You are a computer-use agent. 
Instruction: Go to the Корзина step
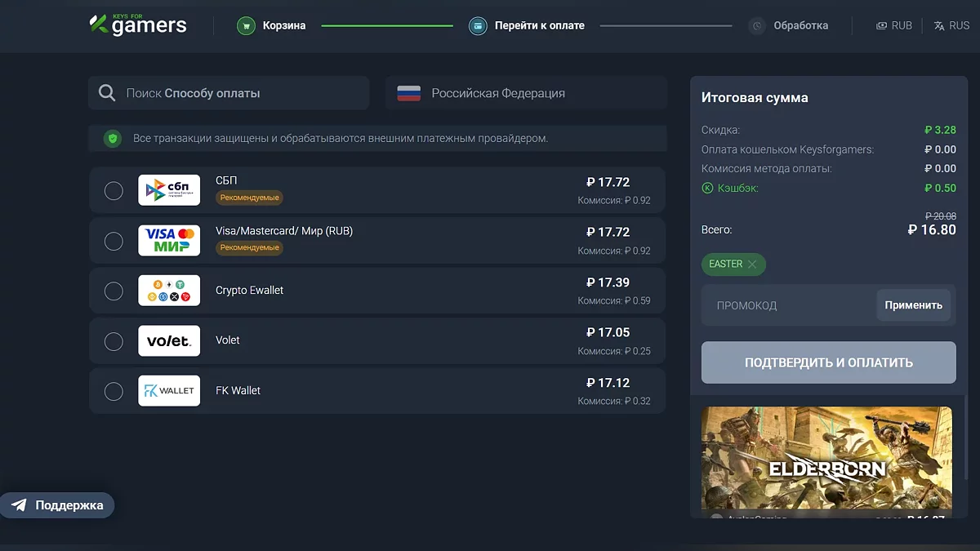coord(269,25)
